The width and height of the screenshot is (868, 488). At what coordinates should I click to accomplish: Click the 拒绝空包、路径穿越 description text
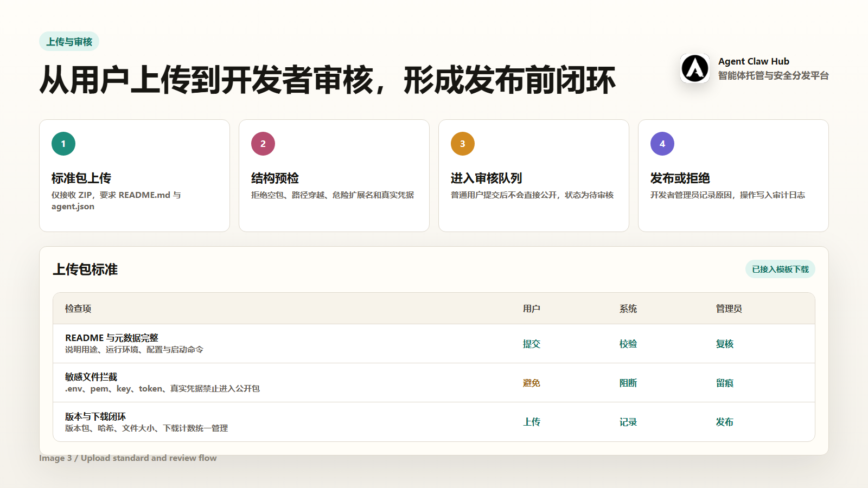(x=333, y=195)
